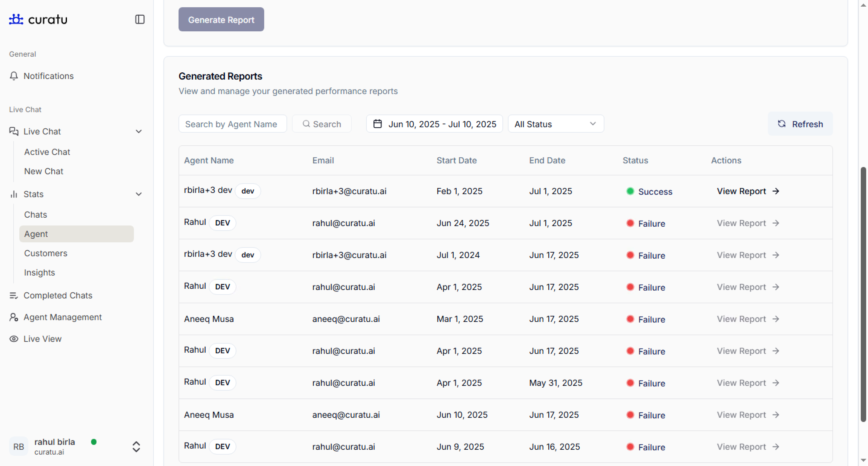This screenshot has width=868, height=466.
Task: Focus the Search by Agent Name field
Action: [x=233, y=124]
